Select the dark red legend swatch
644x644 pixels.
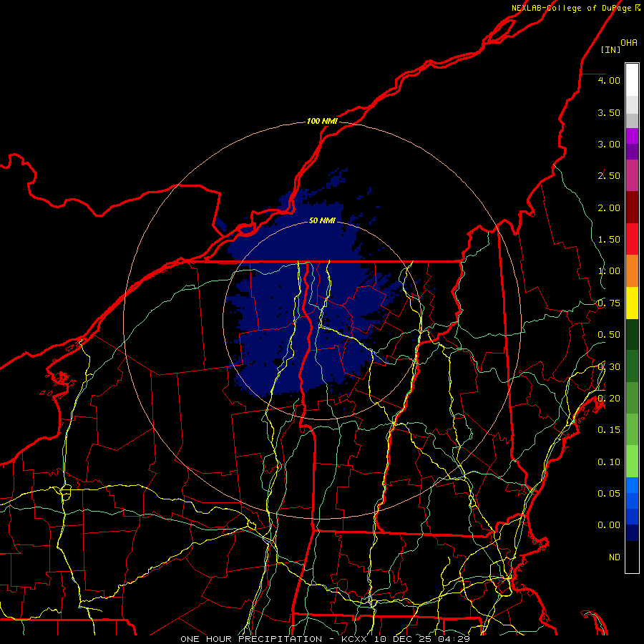pos(632,208)
